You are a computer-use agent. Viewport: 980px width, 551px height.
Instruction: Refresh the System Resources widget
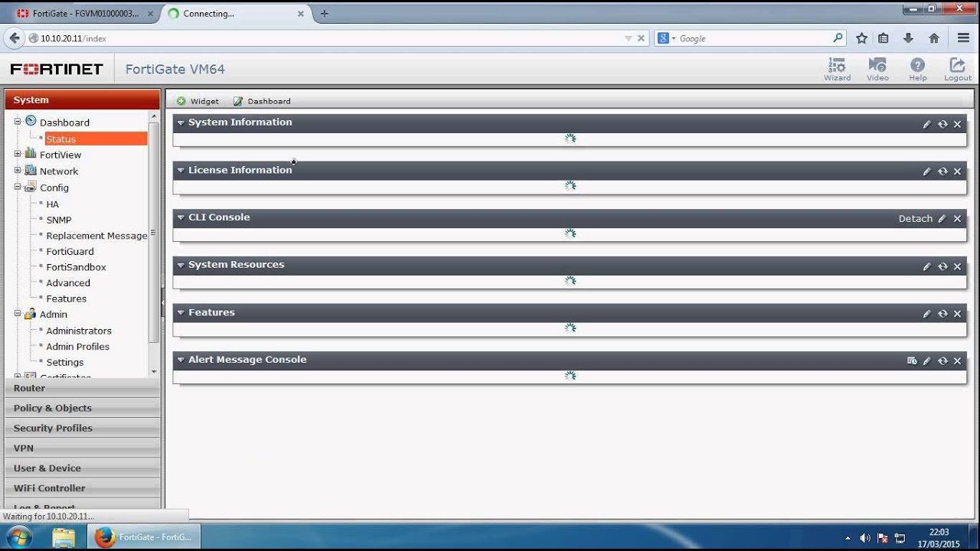pyautogui.click(x=942, y=266)
